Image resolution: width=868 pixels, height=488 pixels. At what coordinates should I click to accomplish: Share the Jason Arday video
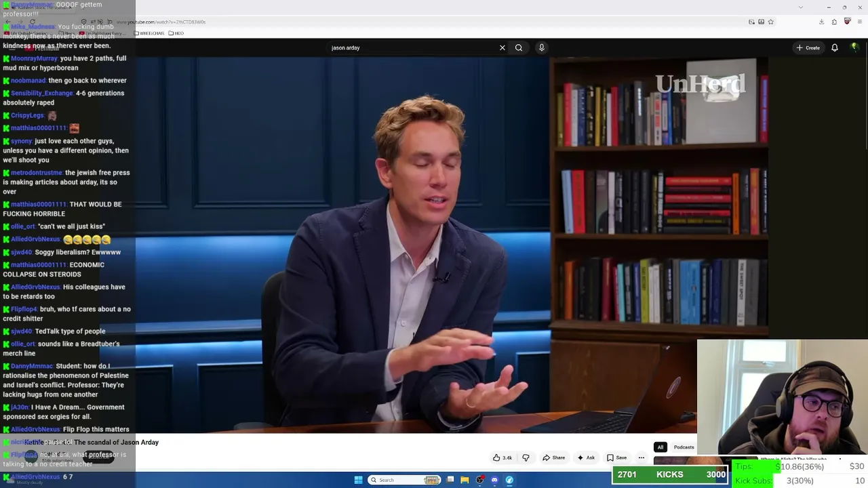pyautogui.click(x=553, y=457)
